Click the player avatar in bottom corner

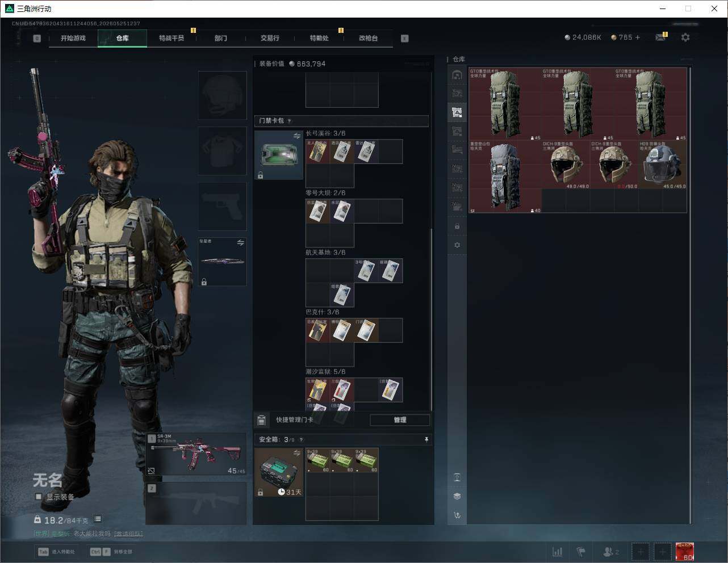point(685,552)
